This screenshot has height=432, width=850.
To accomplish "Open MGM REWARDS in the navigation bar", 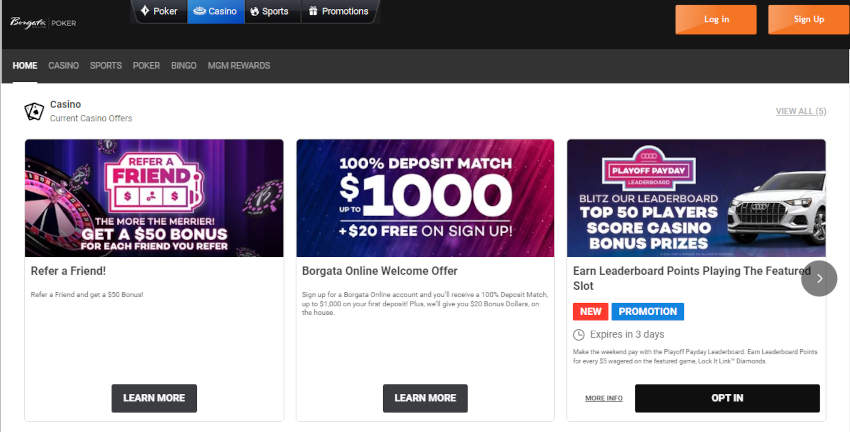I will coord(239,66).
